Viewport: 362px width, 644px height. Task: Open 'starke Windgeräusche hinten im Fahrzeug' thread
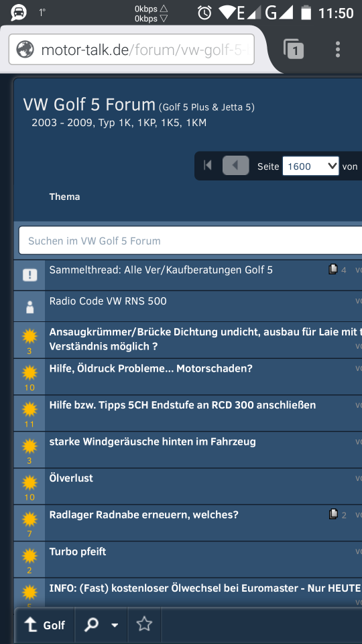(x=152, y=441)
